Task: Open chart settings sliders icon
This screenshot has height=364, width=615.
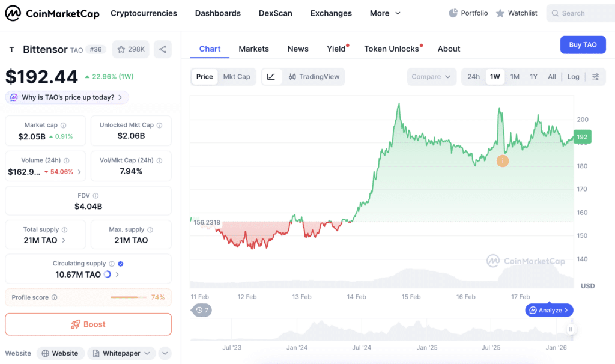Action: [595, 77]
